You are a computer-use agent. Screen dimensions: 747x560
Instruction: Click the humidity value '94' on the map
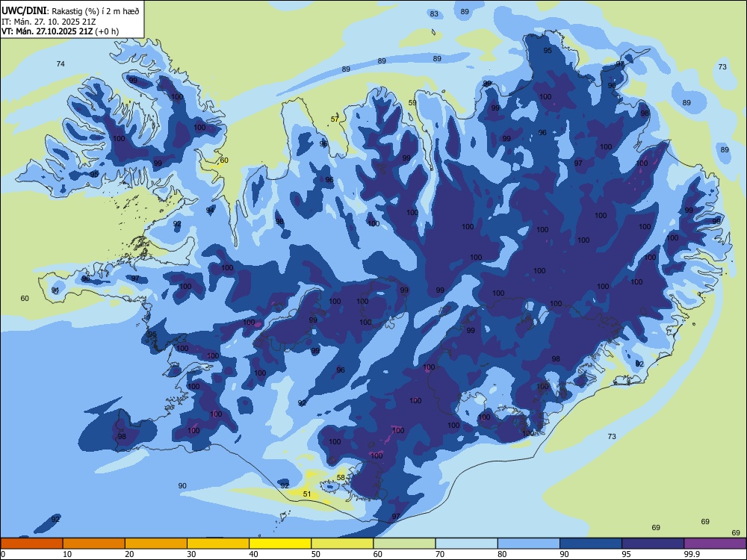pos(210,210)
